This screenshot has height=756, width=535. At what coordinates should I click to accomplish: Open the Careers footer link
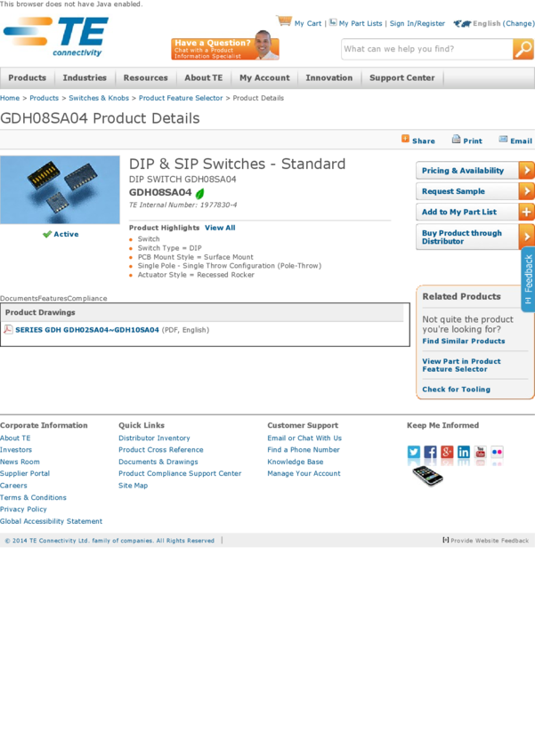(13, 486)
